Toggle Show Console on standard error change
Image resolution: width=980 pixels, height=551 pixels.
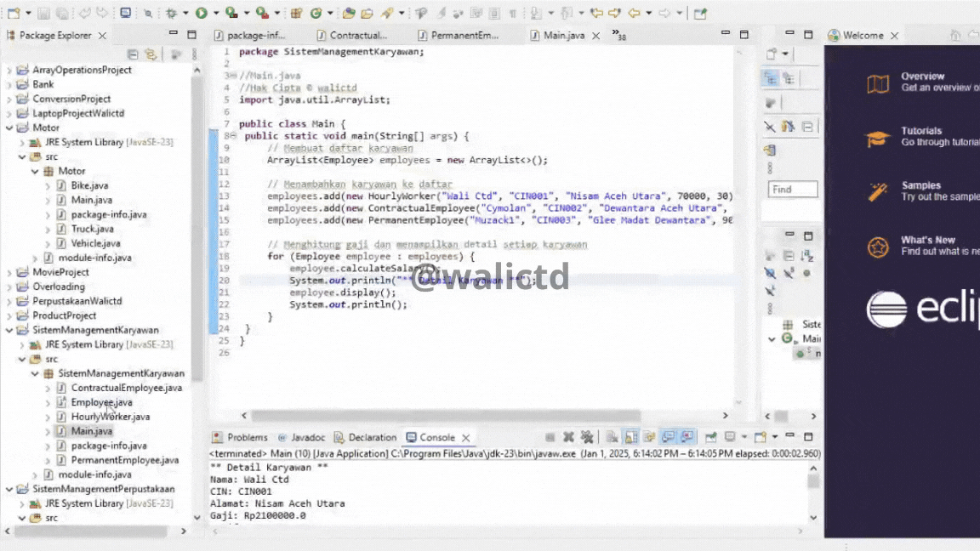[x=687, y=437]
